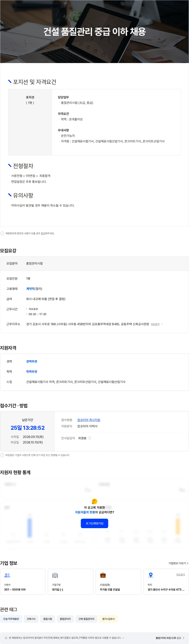The width and height of the screenshot is (189, 644).
Task: Click the 06:30 ~ 17:30 work hours
Action: 37,314
